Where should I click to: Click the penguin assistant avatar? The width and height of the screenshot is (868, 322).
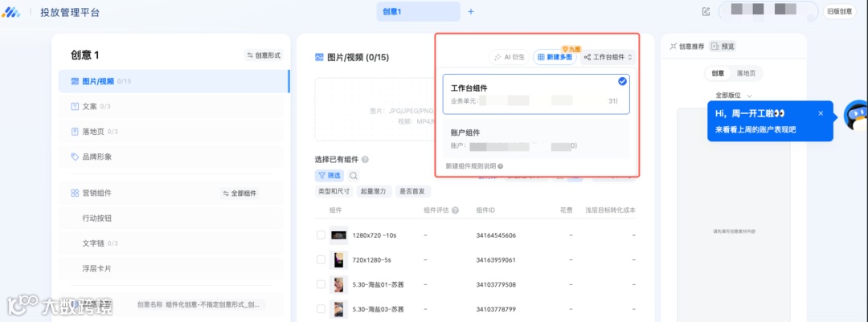tap(856, 116)
